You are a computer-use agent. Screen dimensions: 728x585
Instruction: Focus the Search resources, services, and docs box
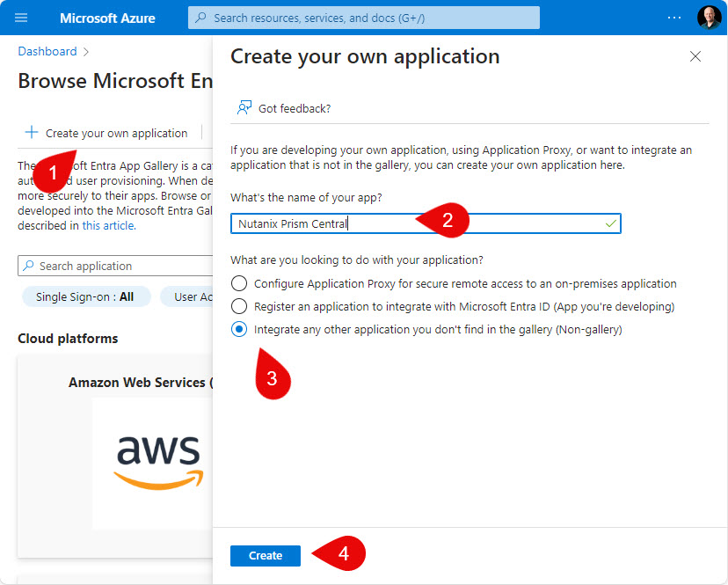[x=363, y=18]
